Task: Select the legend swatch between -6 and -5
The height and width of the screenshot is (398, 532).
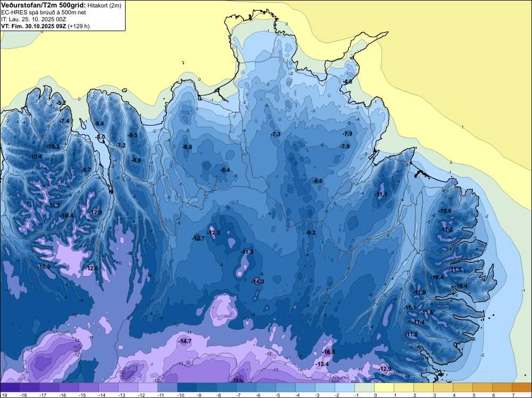Action: click(266, 387)
